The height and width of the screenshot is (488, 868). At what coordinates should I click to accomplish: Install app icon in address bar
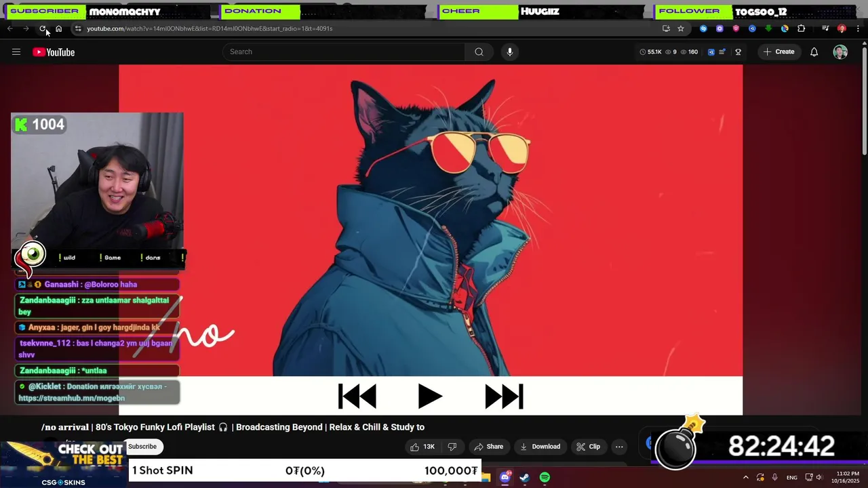(x=666, y=28)
